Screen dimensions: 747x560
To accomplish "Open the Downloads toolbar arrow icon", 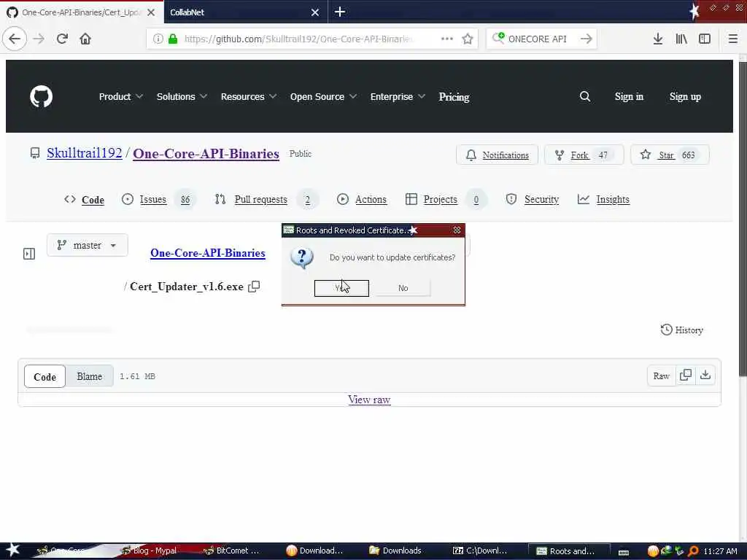I will point(658,39).
